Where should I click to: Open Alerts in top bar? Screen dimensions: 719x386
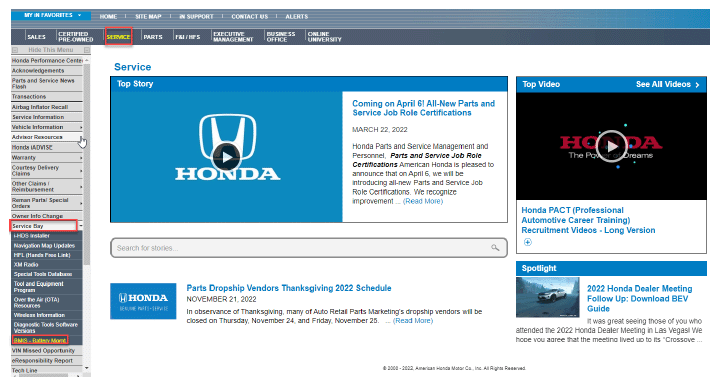[x=297, y=17]
